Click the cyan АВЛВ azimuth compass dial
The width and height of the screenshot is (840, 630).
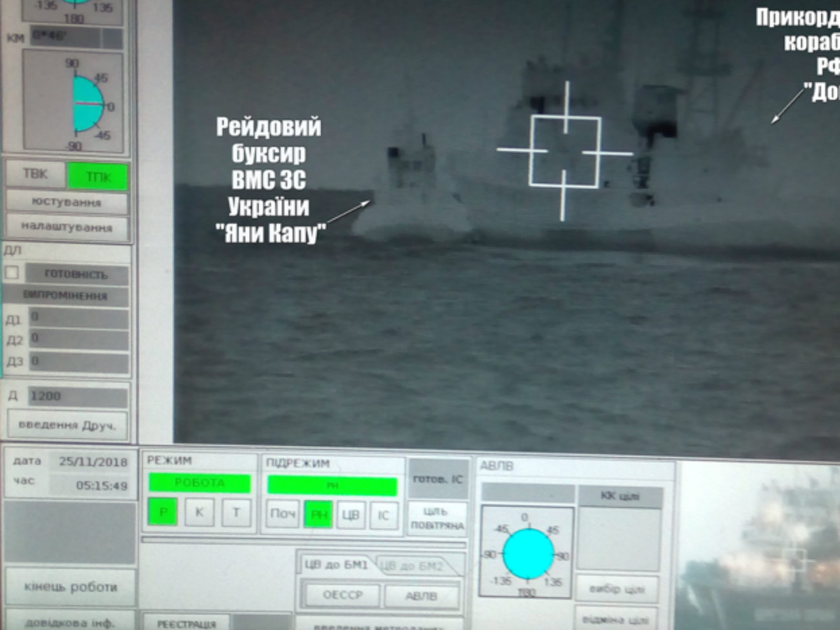click(528, 554)
